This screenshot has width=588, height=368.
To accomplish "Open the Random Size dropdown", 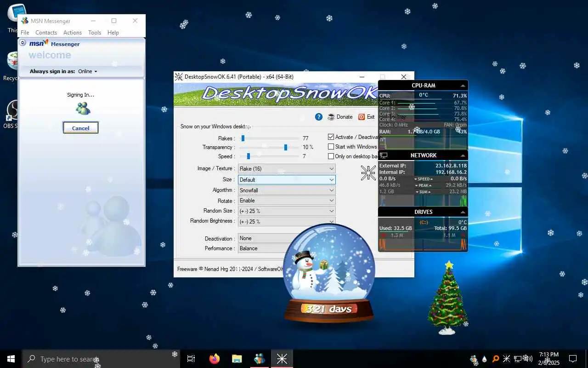I will pos(287,211).
